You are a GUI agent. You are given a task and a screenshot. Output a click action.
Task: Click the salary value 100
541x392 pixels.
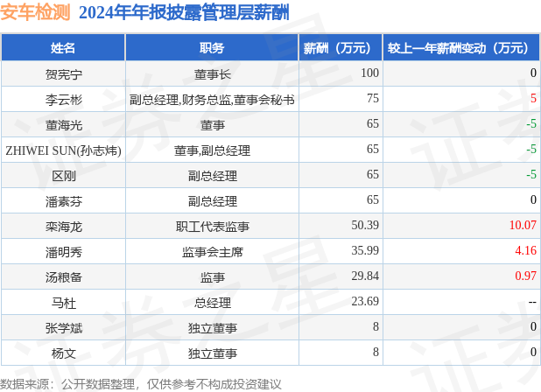[370, 73]
